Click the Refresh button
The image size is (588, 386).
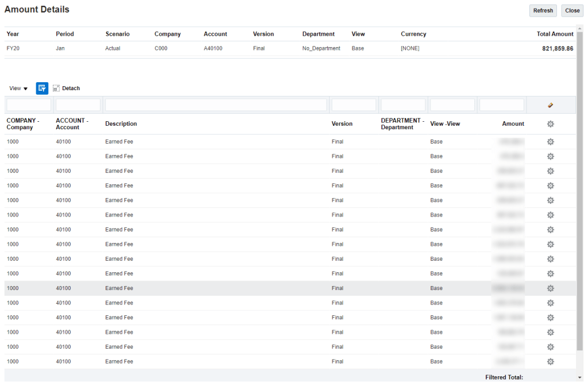[543, 10]
